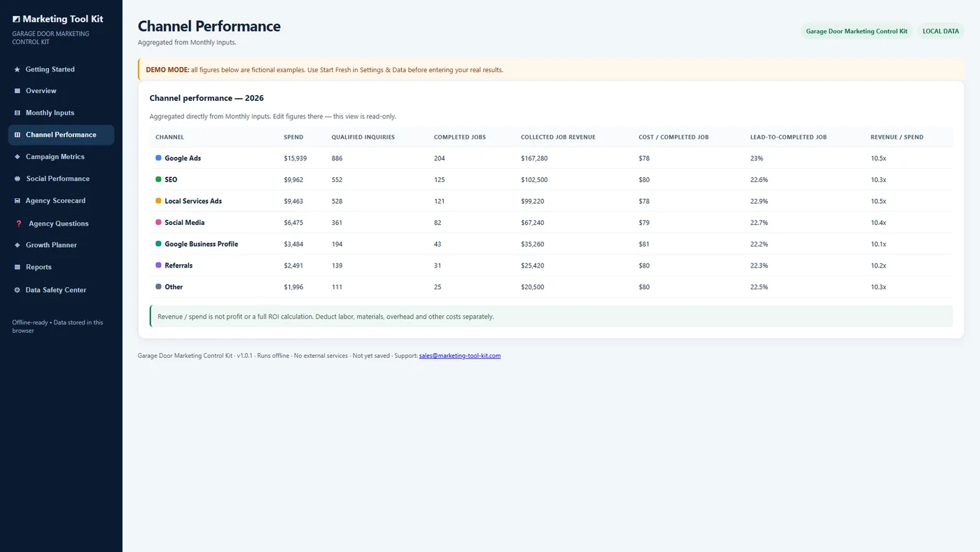Viewport: 980px width, 552px height.
Task: Click the Reports sidebar icon
Action: click(17, 267)
